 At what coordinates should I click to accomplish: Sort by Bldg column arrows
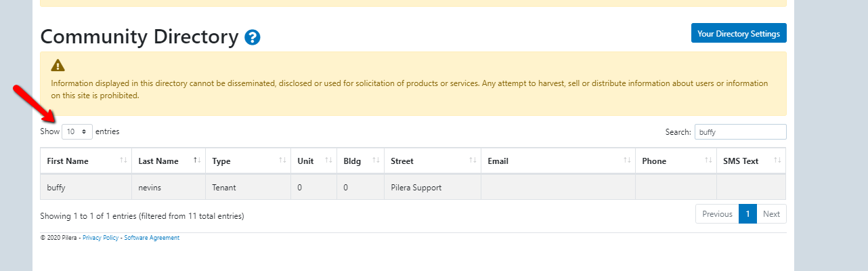375,161
